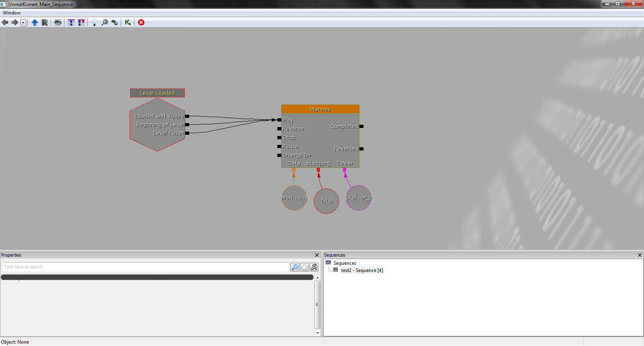The image size is (644, 346).
Task: Click the Loaded and Visible output connector
Action: click(187, 116)
